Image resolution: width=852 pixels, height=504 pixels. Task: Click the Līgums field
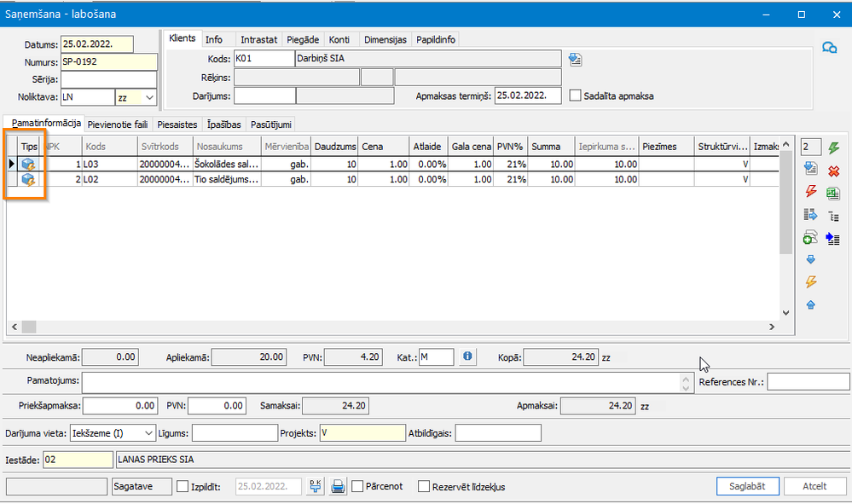point(235,433)
